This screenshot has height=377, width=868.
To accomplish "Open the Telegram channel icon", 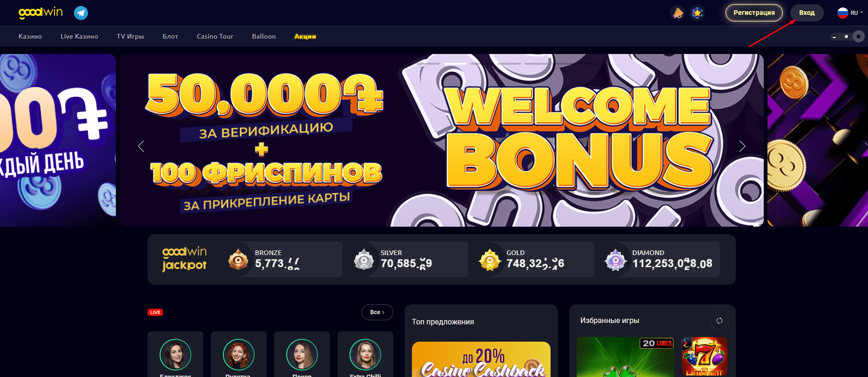I will (81, 13).
